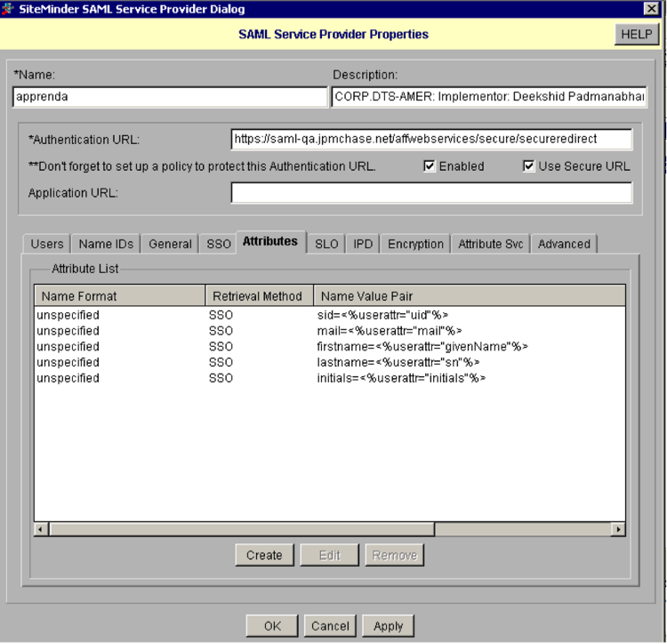This screenshot has width=667, height=644.
Task: Click 'unspecified' in the sid row
Action: [68, 315]
